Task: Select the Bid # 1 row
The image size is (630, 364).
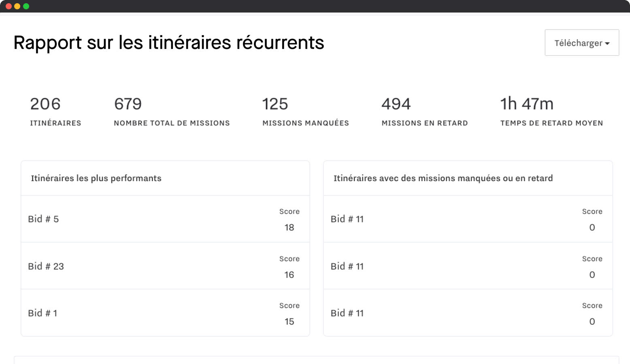Action: [165, 313]
